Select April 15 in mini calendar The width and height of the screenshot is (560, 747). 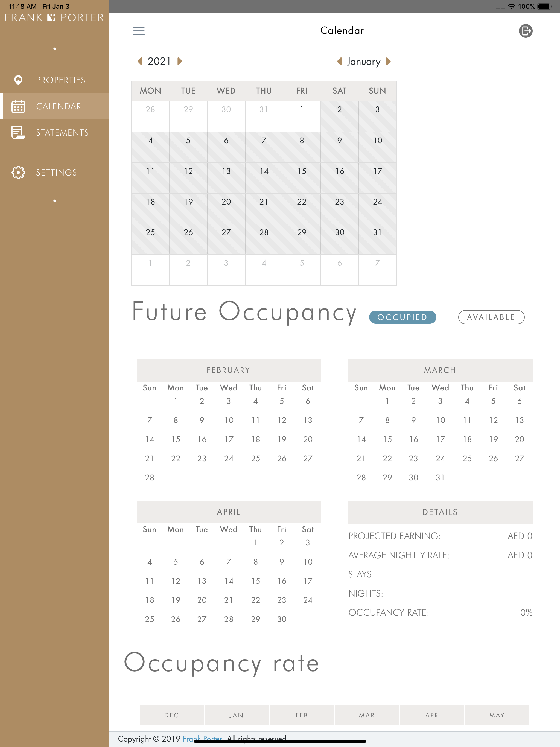pyautogui.click(x=255, y=581)
